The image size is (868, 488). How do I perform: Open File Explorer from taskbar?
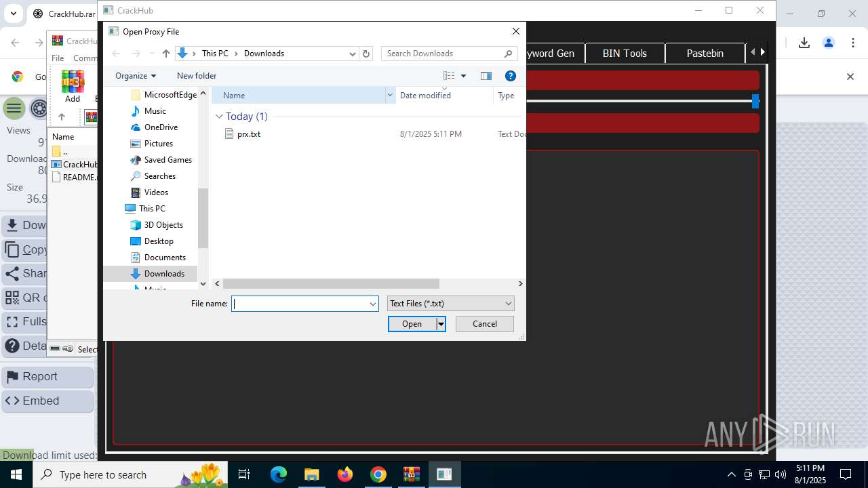pyautogui.click(x=312, y=474)
